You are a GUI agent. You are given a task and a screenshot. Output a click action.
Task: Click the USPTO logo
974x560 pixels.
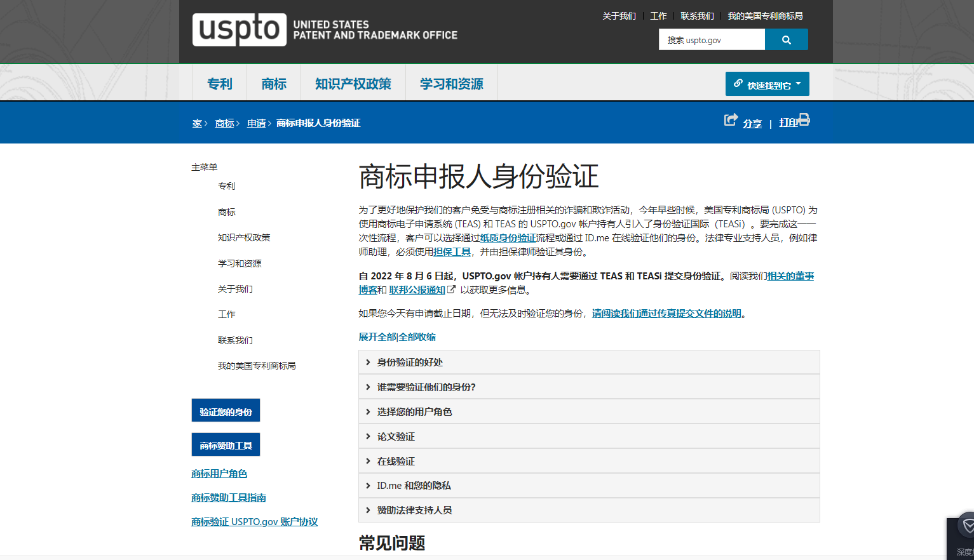240,30
